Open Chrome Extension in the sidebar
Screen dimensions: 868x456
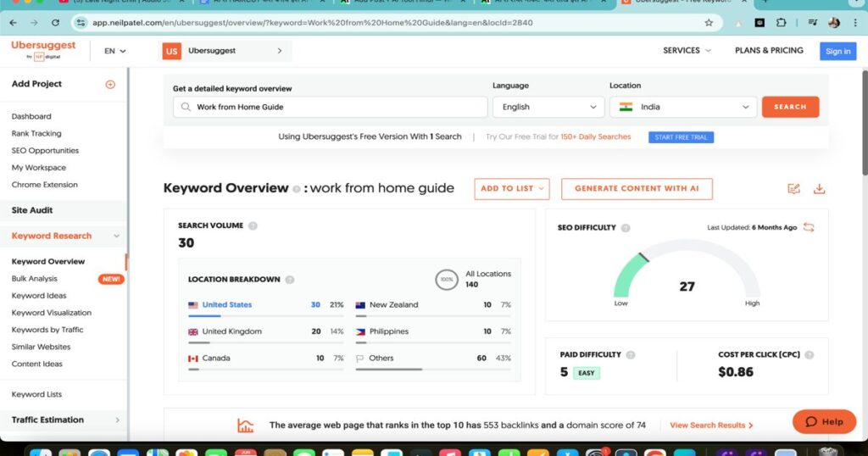(x=44, y=185)
